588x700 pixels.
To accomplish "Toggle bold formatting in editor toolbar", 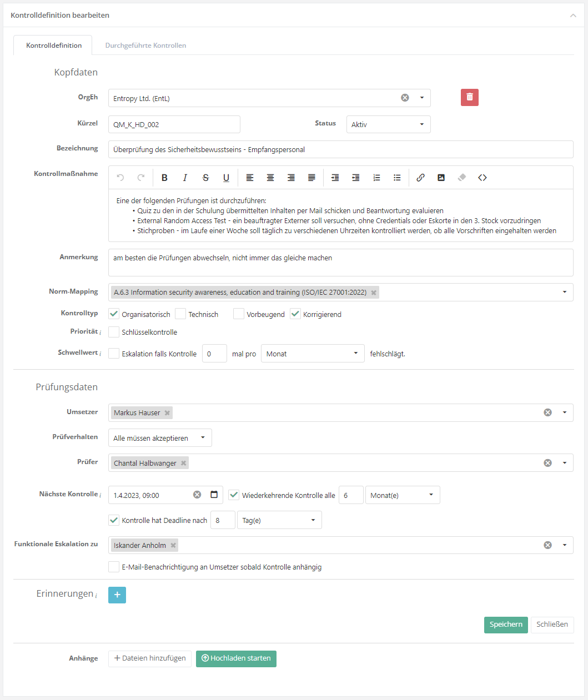I will pyautogui.click(x=164, y=178).
